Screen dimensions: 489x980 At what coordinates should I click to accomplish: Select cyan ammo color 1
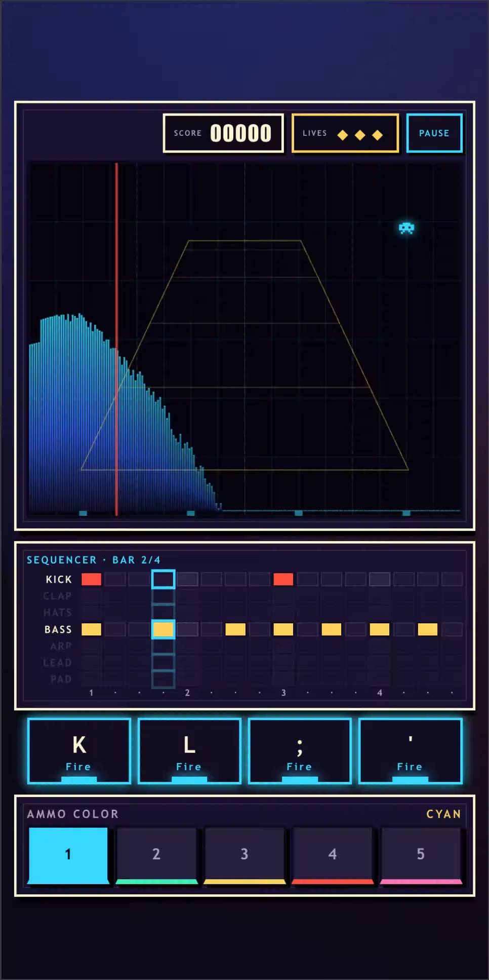pos(68,855)
